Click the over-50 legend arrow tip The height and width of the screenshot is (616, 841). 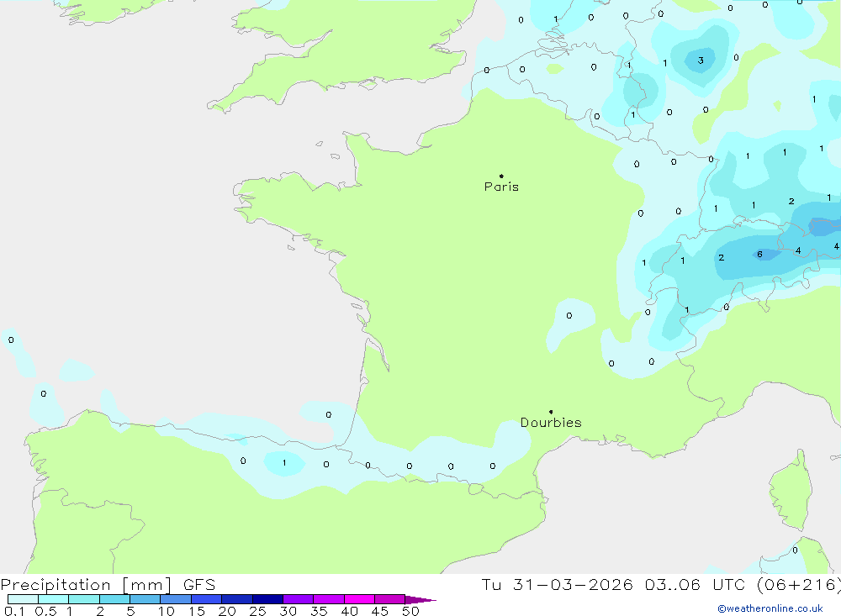(x=420, y=600)
